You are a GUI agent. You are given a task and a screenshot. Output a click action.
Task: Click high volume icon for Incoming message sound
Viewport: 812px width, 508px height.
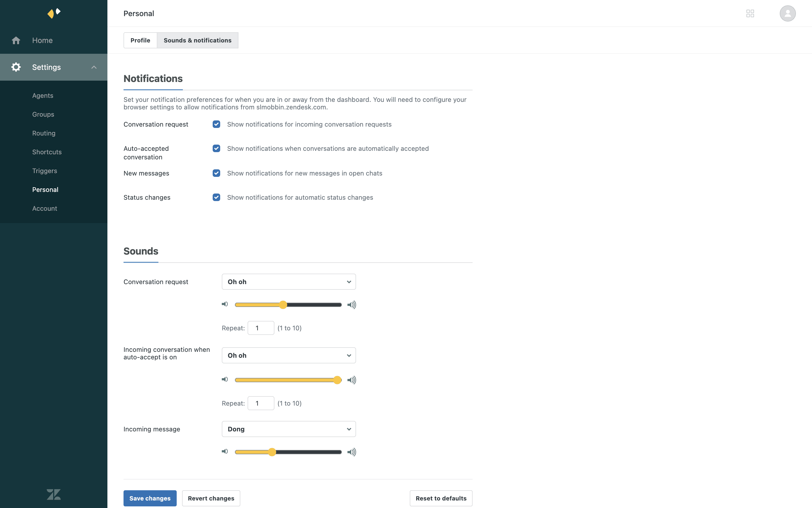tap(351, 452)
